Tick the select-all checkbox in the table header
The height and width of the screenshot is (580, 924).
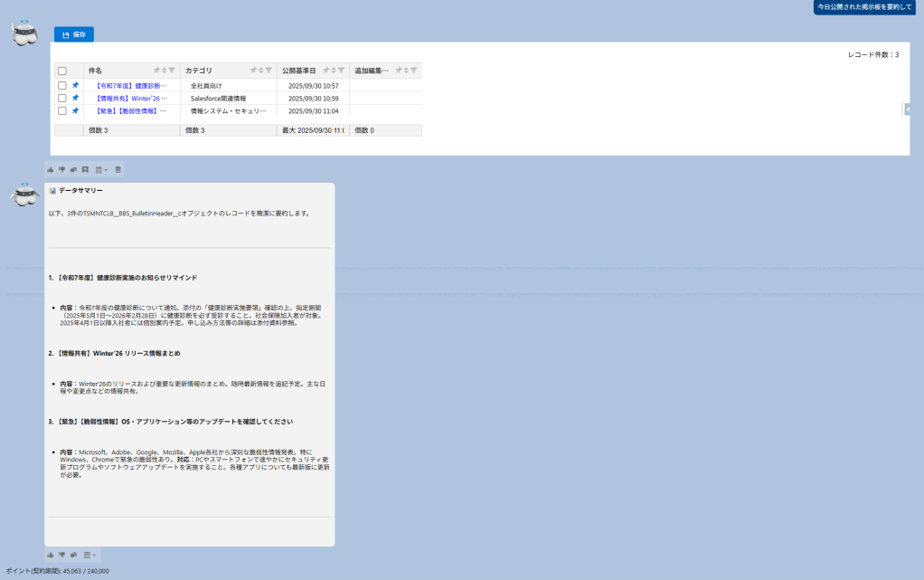pyautogui.click(x=62, y=71)
